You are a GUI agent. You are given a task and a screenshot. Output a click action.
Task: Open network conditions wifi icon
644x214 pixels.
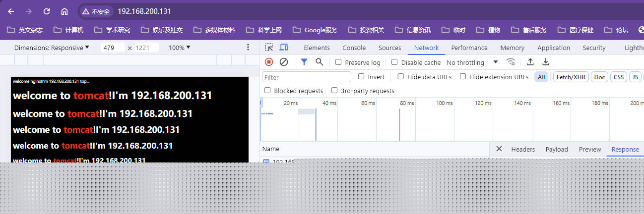point(511,62)
